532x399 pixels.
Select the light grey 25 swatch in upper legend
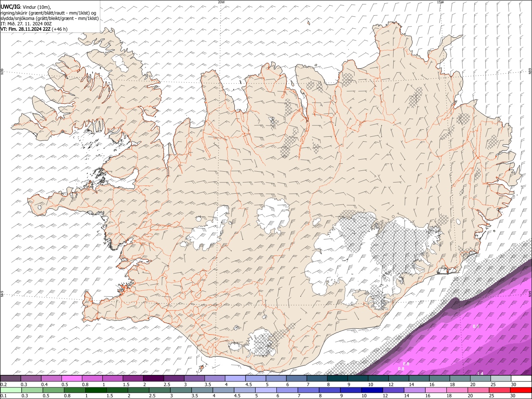(x=501, y=379)
